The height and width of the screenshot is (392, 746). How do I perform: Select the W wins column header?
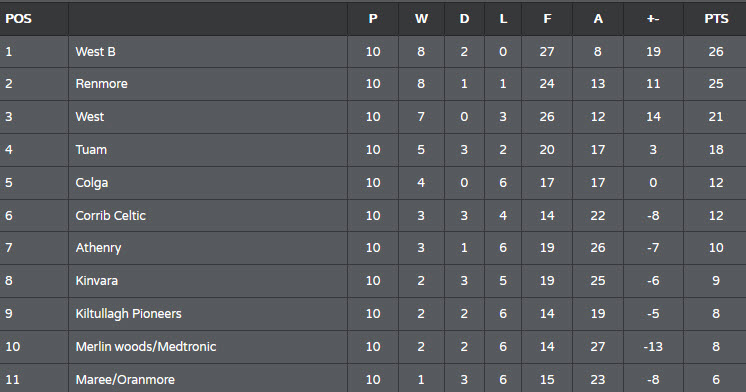(421, 19)
